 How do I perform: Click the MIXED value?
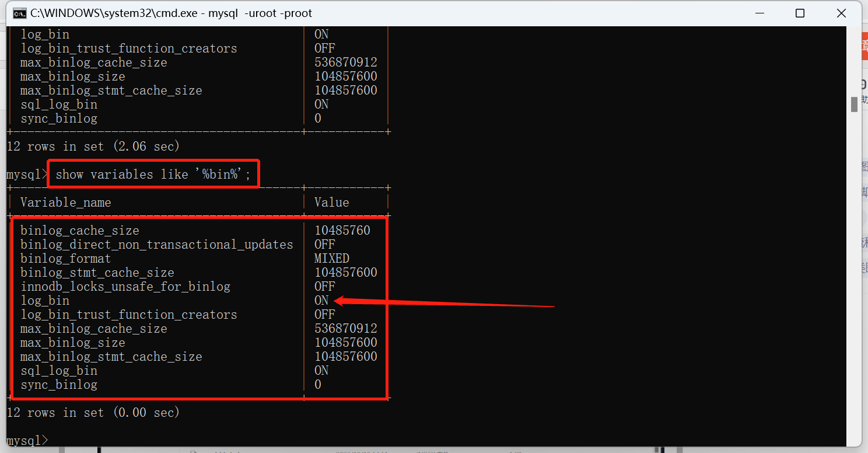pos(331,259)
